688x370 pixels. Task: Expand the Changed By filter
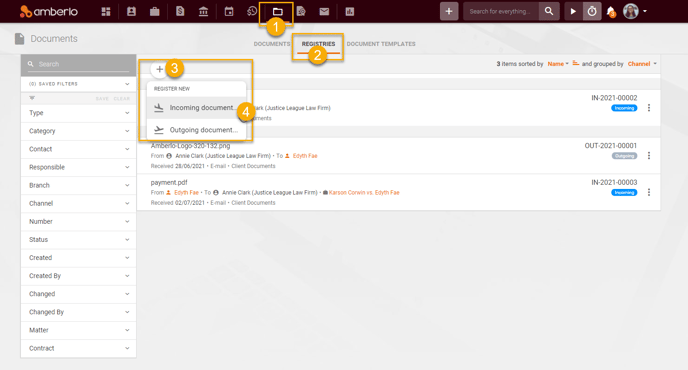coord(79,312)
